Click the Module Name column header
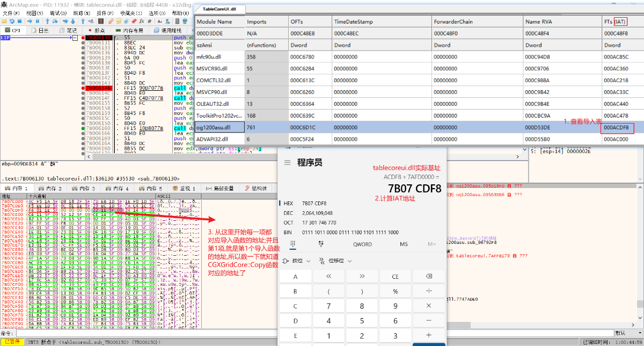This screenshot has height=346, width=644. pos(219,21)
